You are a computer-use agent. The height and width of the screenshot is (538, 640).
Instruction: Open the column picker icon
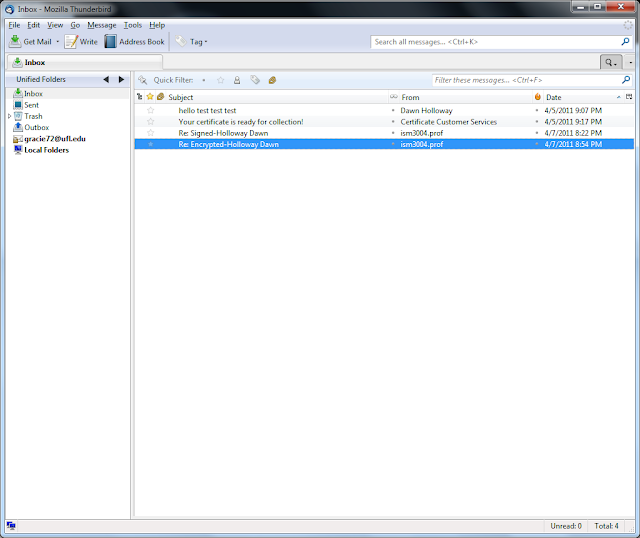(629, 97)
